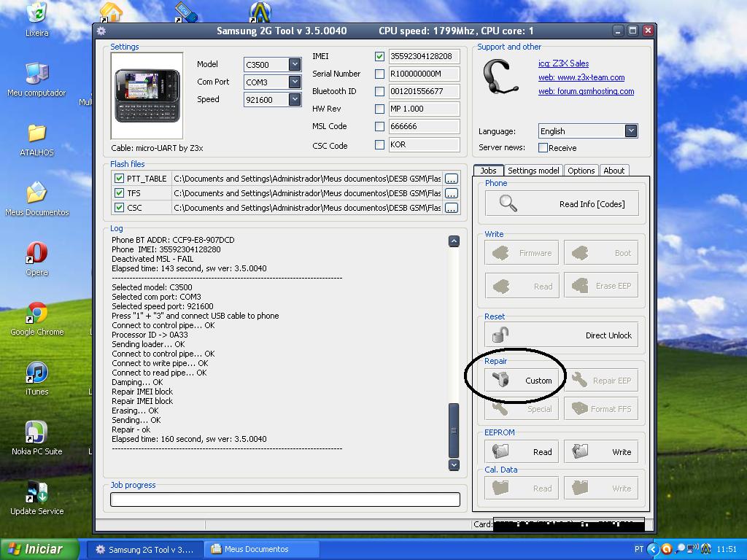Click the Custom repair button
The image size is (747, 560).
click(522, 381)
